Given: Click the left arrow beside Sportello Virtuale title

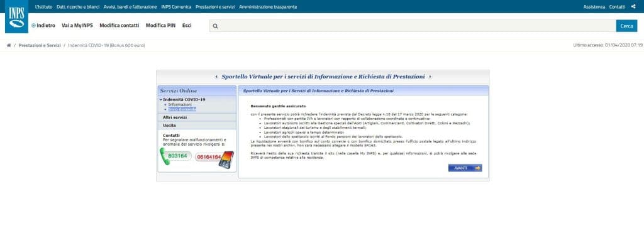Looking at the screenshot, I should pos(216,77).
